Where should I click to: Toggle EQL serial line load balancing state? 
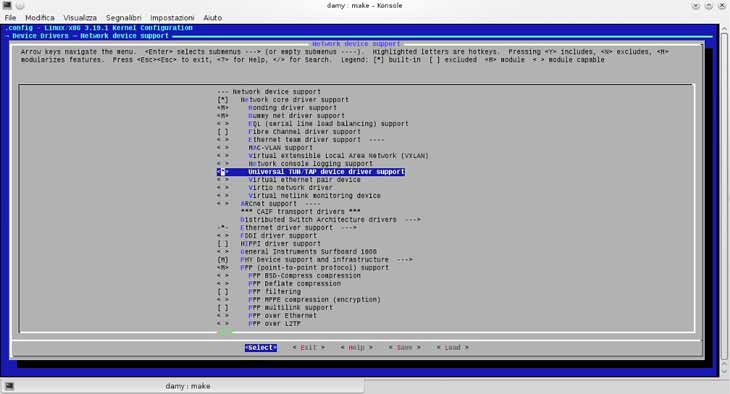click(x=223, y=123)
